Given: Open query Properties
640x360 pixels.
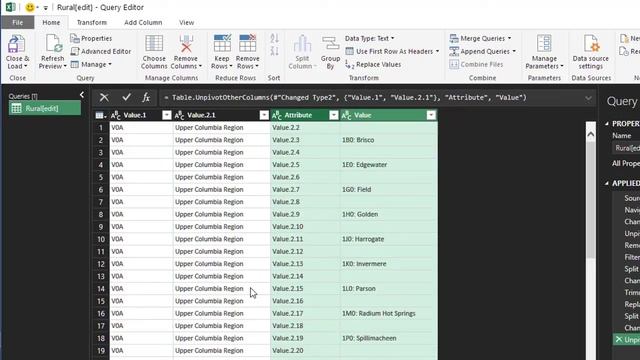Looking at the screenshot, I should [91, 38].
